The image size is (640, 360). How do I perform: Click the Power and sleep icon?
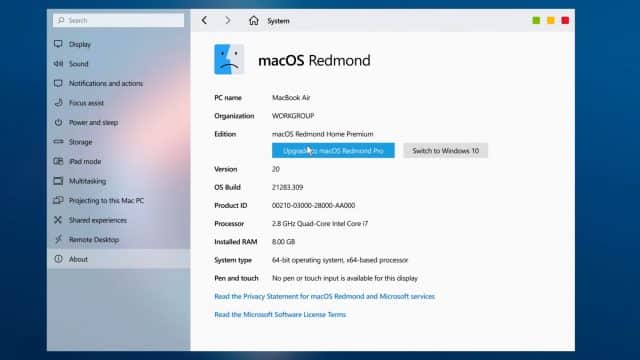(x=58, y=122)
